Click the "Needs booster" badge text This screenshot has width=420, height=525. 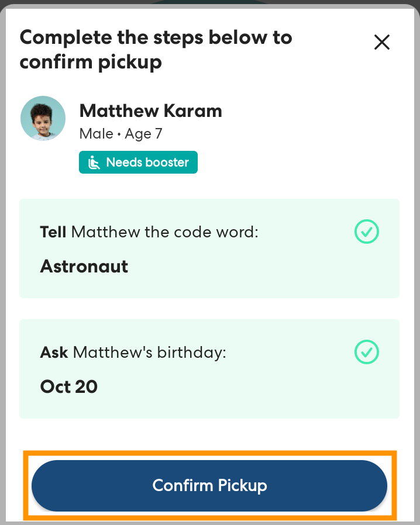[x=147, y=163]
